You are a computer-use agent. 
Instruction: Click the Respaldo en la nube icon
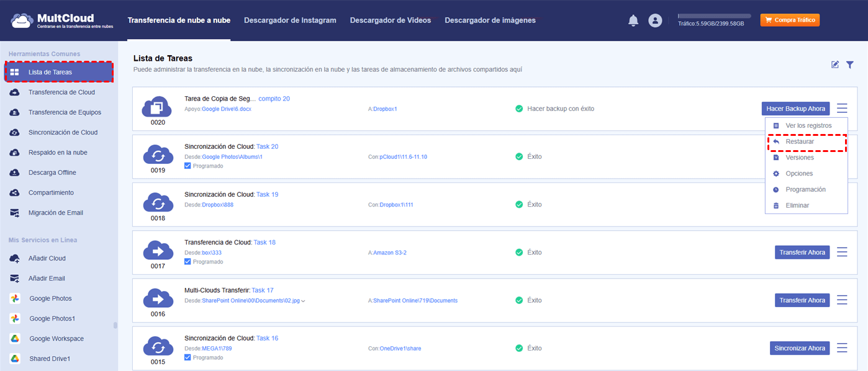(x=15, y=153)
